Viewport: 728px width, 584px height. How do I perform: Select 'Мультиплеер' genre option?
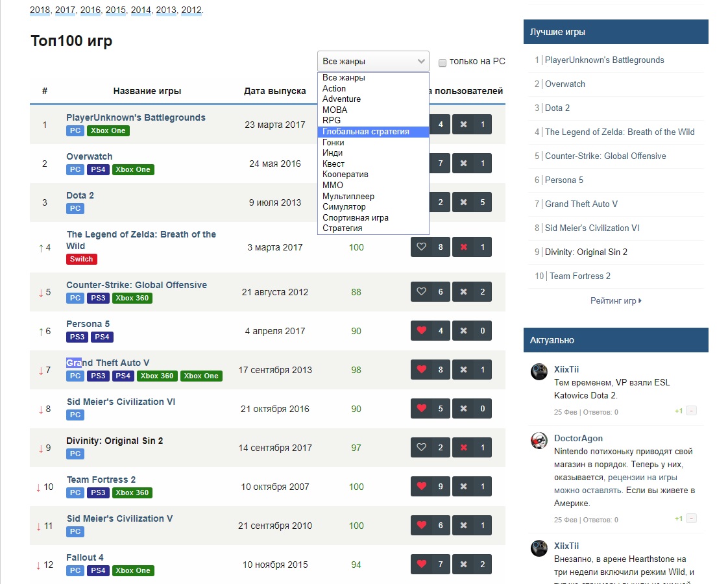tap(373, 197)
